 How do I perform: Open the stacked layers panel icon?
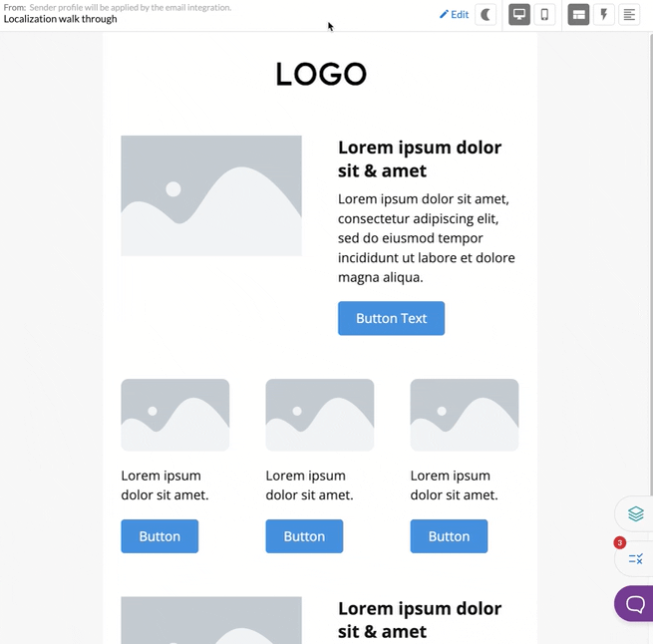click(635, 514)
